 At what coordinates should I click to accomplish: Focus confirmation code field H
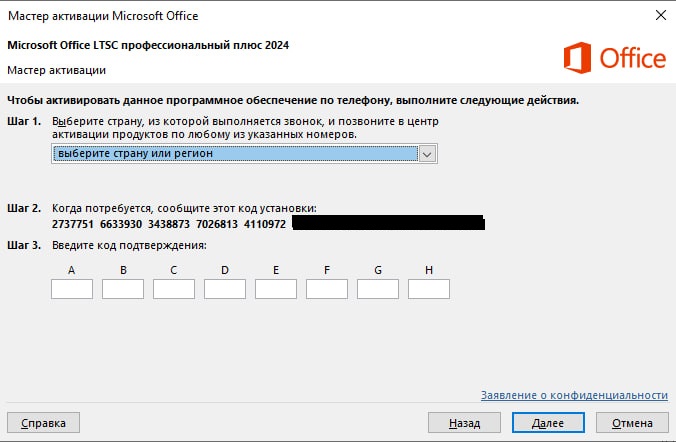(x=429, y=289)
